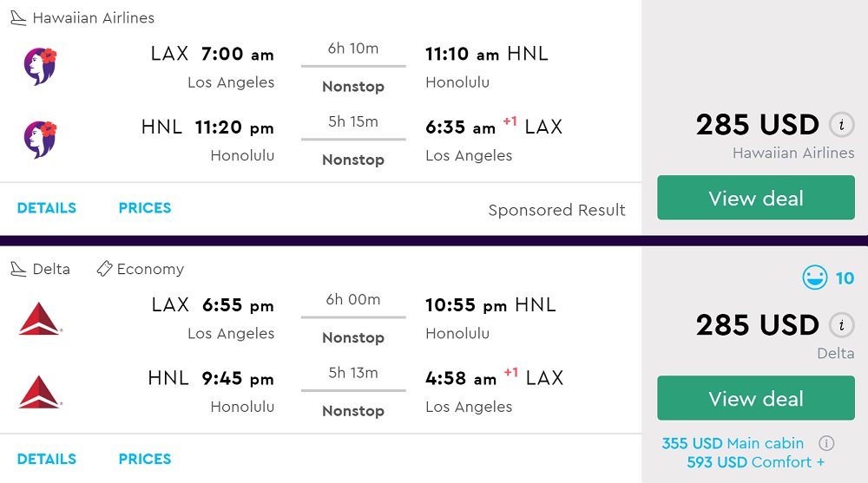Expand PRICES for the Hawaiian Airlines flight
868x483 pixels.
pos(145,208)
